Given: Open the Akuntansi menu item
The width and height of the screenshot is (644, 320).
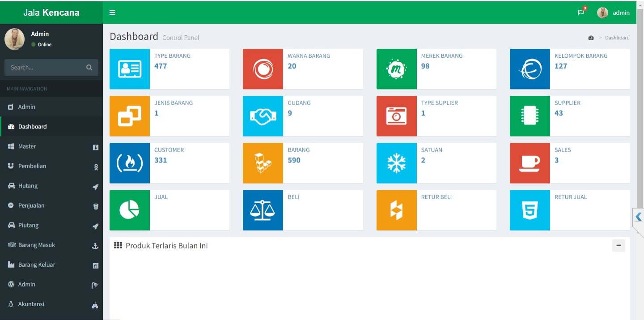Looking at the screenshot, I should click(31, 304).
